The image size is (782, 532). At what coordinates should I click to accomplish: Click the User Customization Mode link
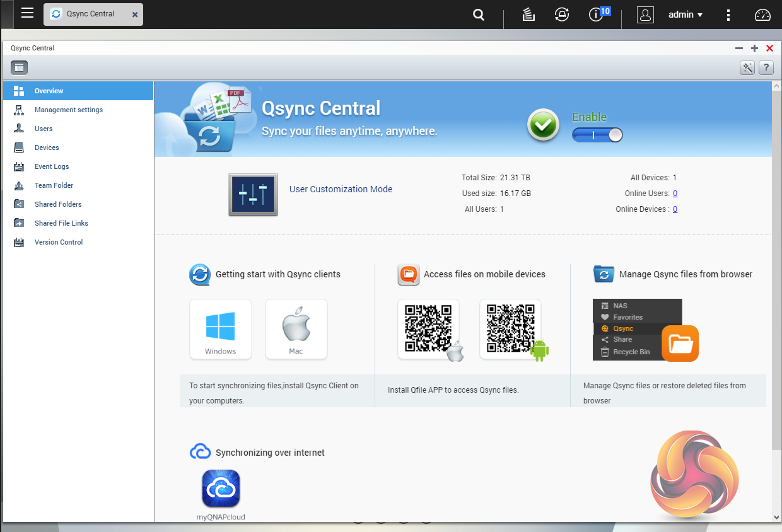pyautogui.click(x=341, y=189)
